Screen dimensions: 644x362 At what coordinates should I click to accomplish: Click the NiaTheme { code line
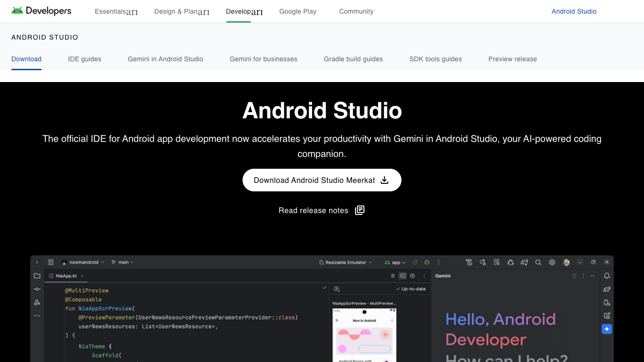(x=95, y=346)
